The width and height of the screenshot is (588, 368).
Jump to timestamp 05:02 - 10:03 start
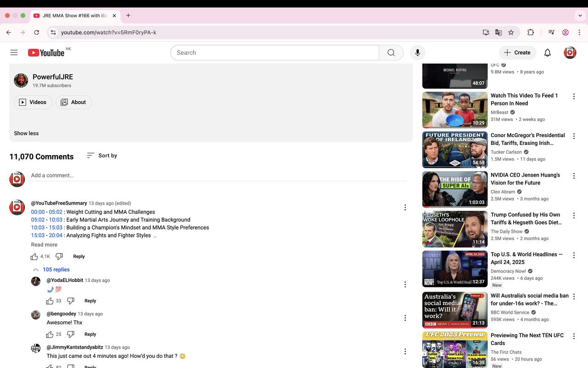38,220
